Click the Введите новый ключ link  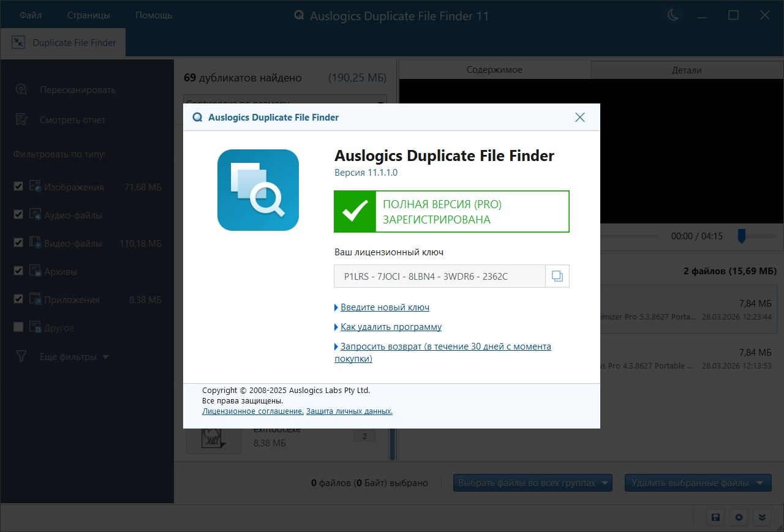[x=385, y=307]
